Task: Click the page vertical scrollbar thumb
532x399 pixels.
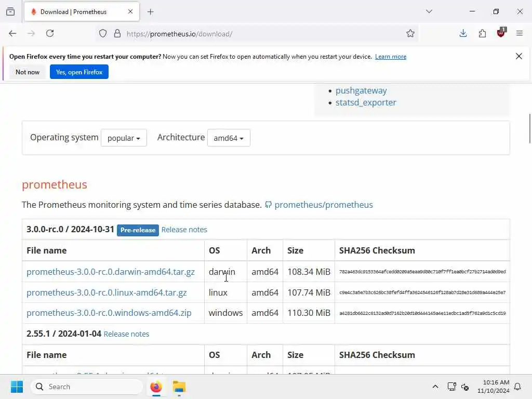Action: [529, 129]
